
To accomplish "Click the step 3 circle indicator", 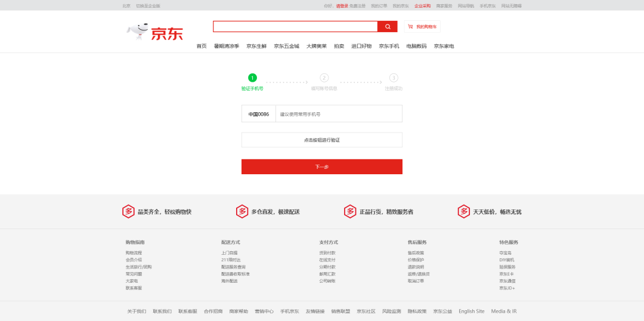I will click(394, 78).
